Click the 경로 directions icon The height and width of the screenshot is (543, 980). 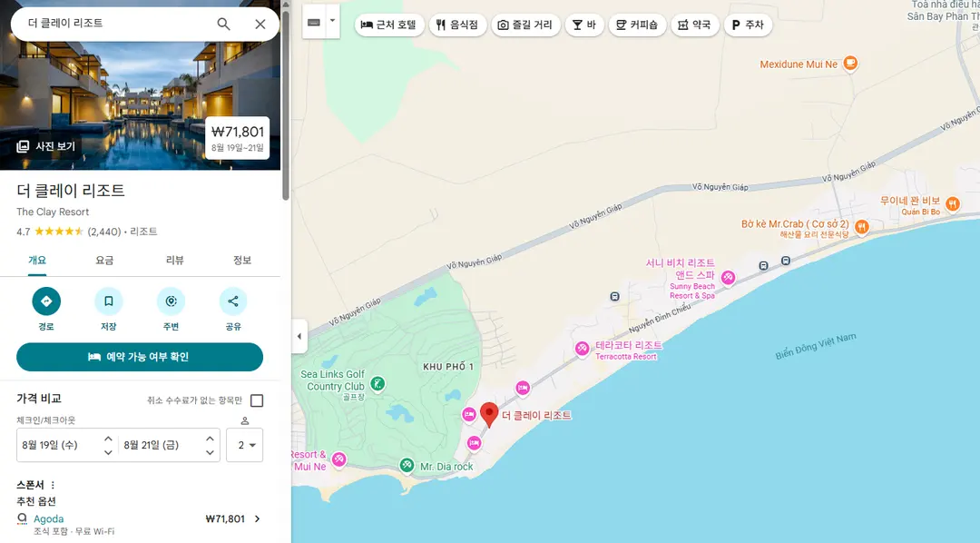(46, 301)
